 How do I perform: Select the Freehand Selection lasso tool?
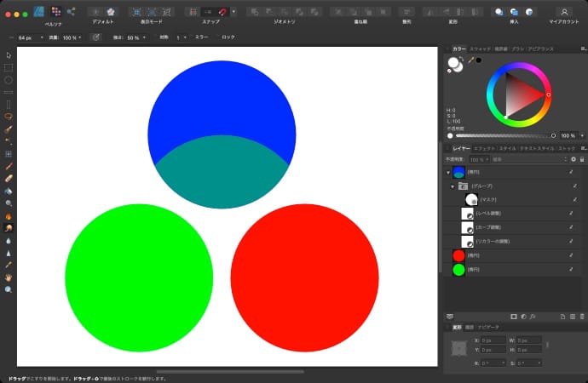point(9,116)
